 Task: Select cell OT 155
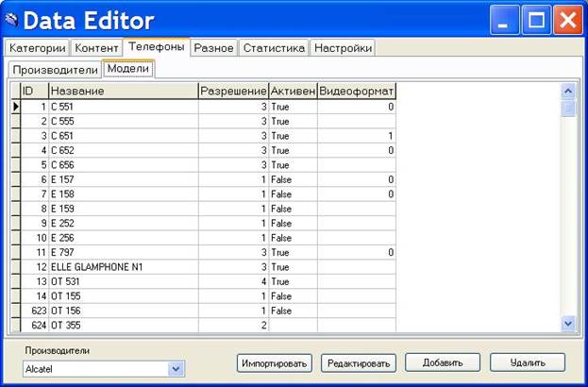(x=124, y=296)
